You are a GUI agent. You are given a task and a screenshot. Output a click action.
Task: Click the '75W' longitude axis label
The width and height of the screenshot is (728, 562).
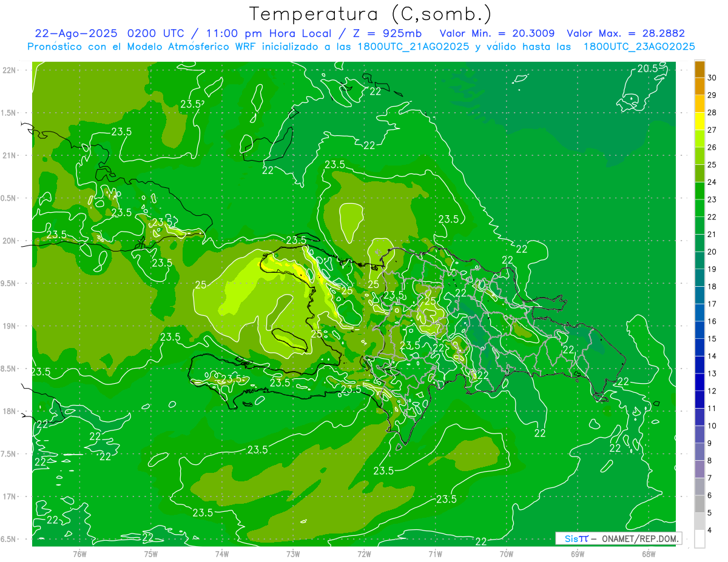[150, 554]
